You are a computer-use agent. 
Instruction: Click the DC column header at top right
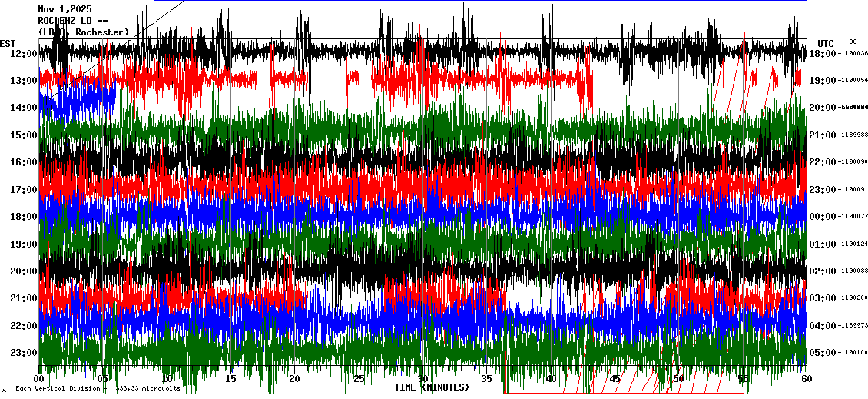coord(853,42)
